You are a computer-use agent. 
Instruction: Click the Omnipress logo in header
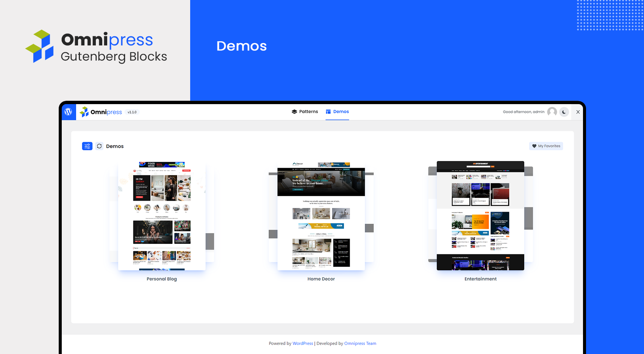tap(101, 112)
